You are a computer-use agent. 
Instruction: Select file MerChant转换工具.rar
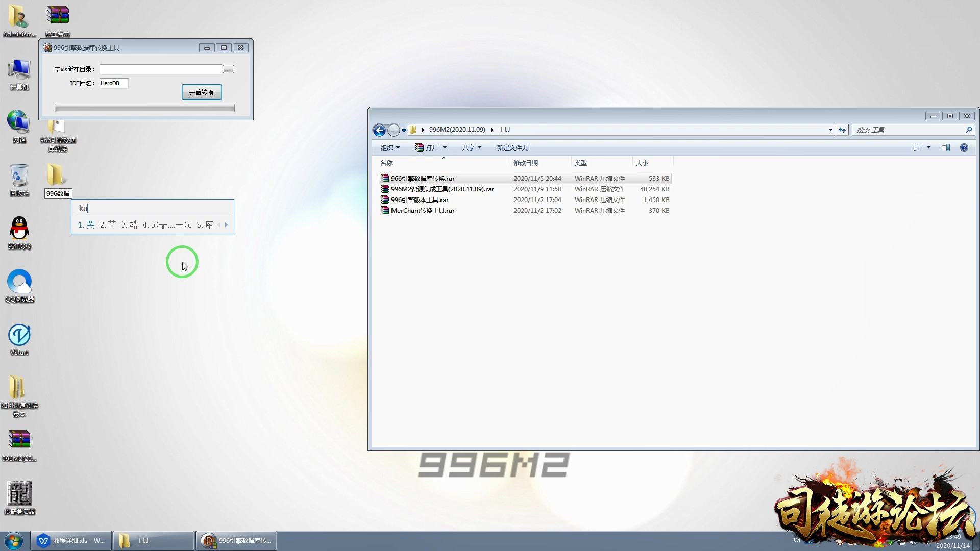tap(525, 211)
